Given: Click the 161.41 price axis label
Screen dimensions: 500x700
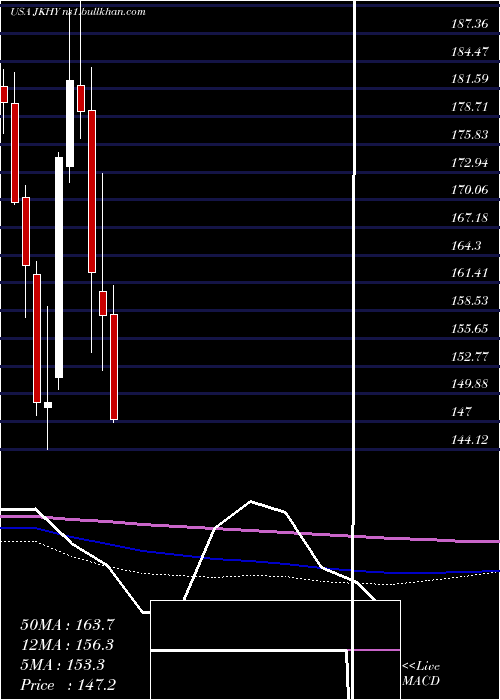Looking at the screenshot, I should [470, 273].
